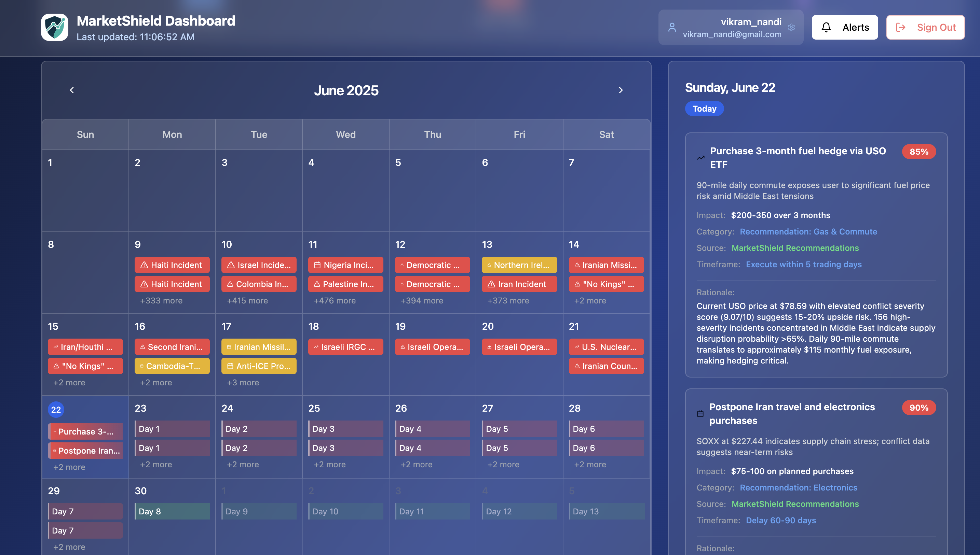This screenshot has width=980, height=555.
Task: Expand +3 more events on June 17
Action: tap(243, 383)
